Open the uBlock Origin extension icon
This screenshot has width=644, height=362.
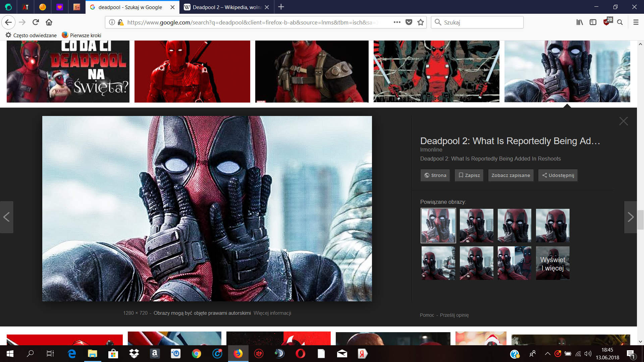607,22
